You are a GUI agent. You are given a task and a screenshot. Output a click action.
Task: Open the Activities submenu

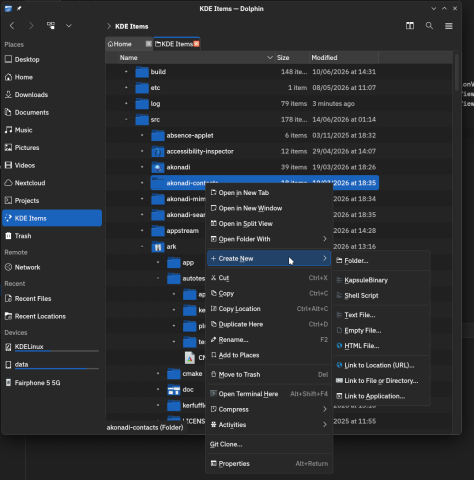point(269,425)
